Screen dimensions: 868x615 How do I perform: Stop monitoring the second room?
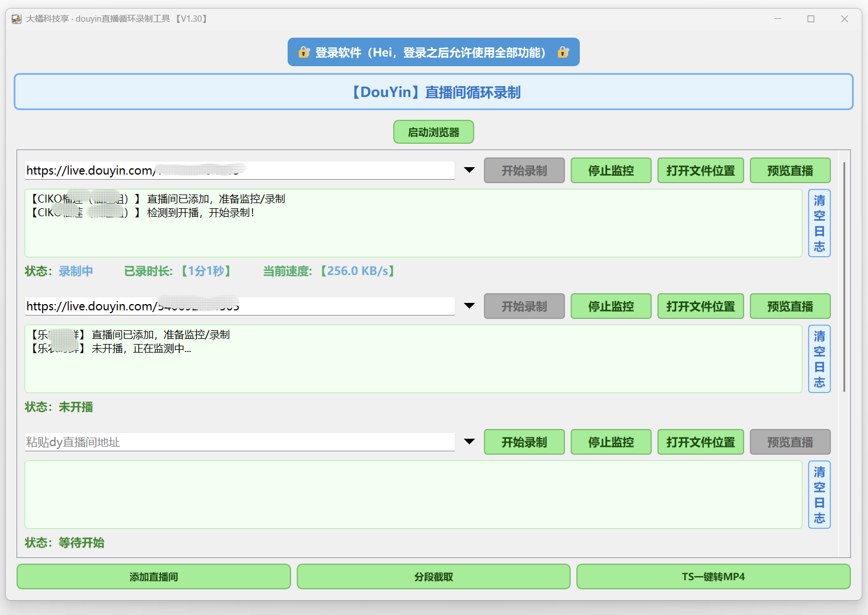point(611,306)
